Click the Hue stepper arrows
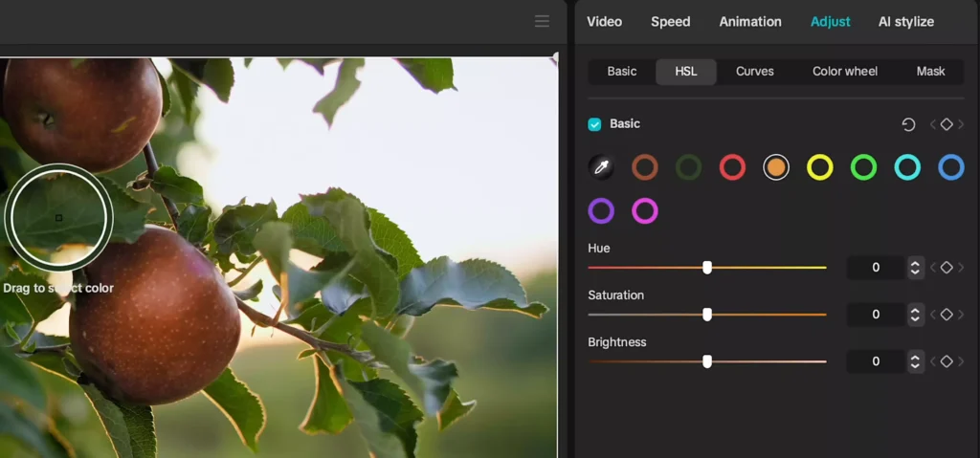 click(x=915, y=268)
